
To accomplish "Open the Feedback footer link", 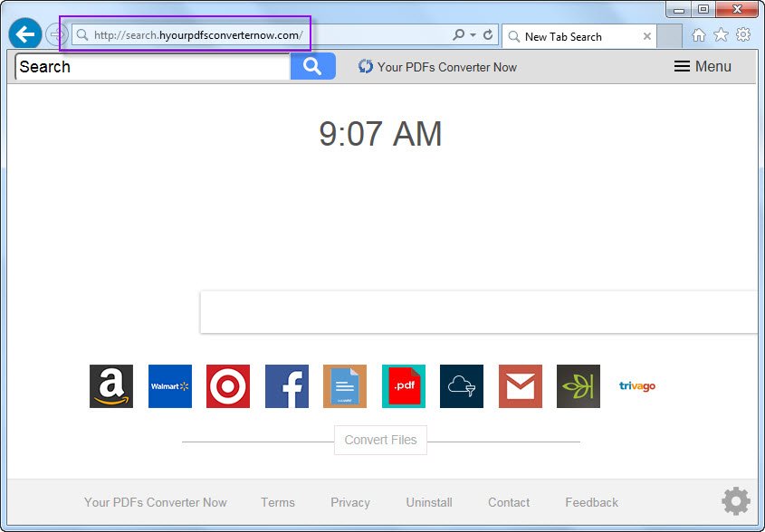I will (592, 502).
